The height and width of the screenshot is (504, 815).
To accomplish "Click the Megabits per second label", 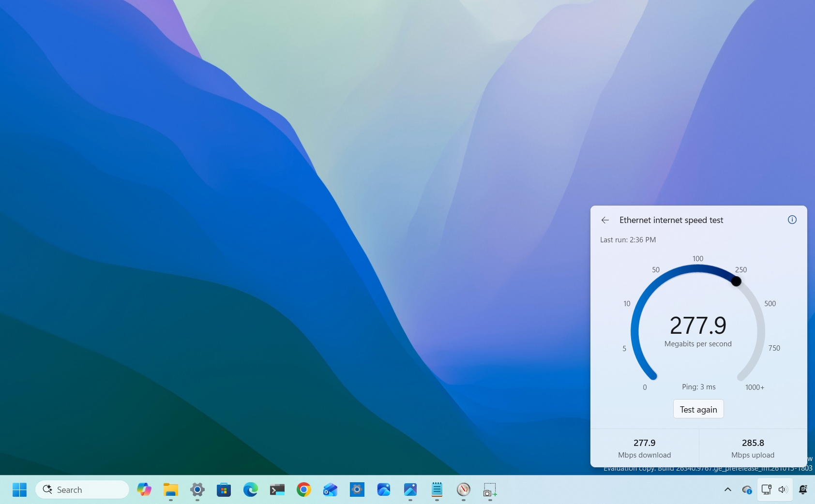I will click(698, 344).
